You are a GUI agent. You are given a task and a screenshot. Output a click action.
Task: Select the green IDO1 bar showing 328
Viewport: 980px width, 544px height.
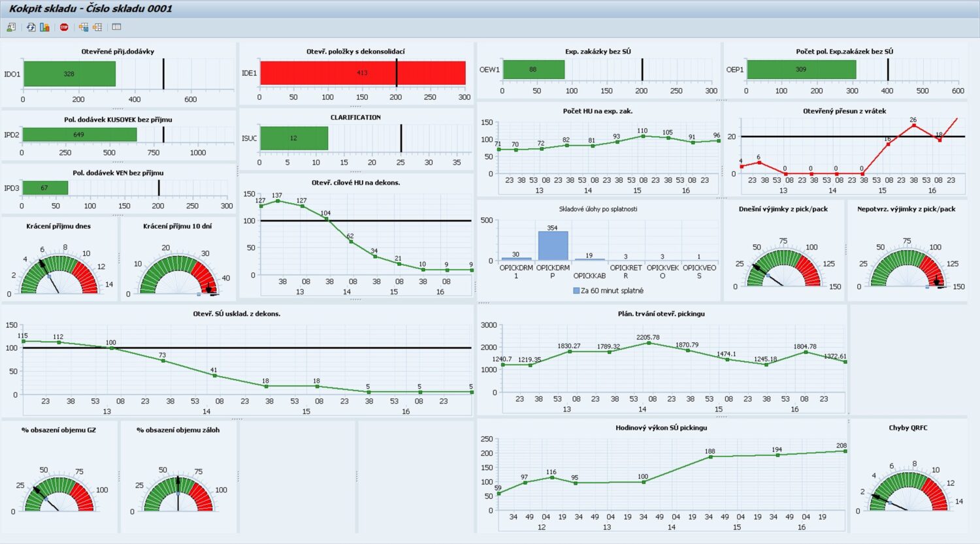pyautogui.click(x=69, y=74)
